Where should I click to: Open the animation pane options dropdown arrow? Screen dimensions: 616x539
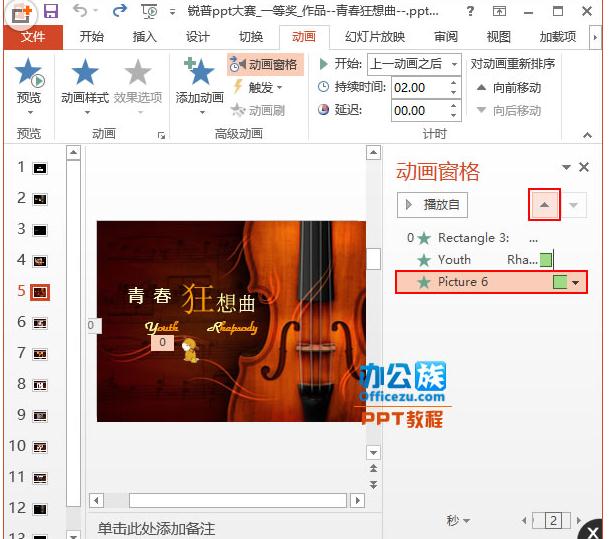click(x=566, y=167)
